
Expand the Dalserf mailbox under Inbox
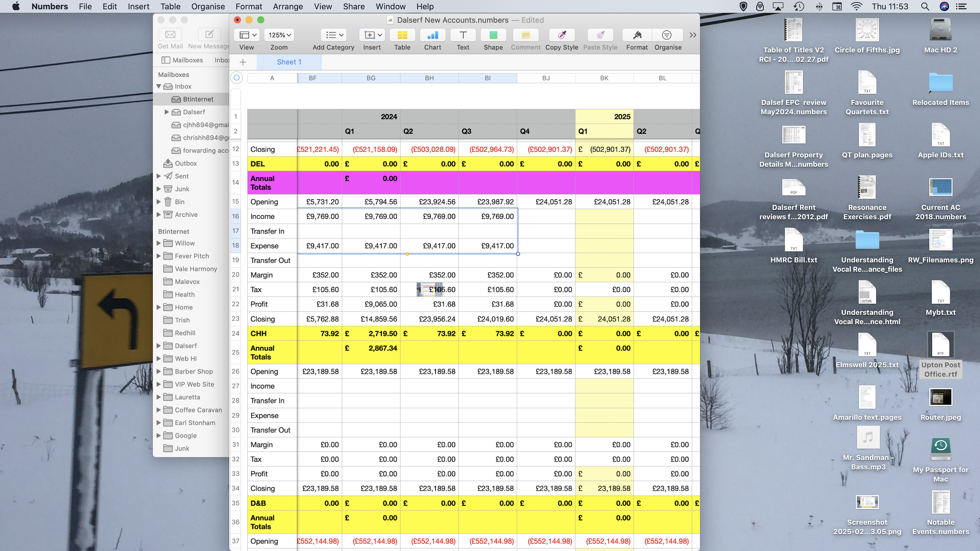[167, 112]
